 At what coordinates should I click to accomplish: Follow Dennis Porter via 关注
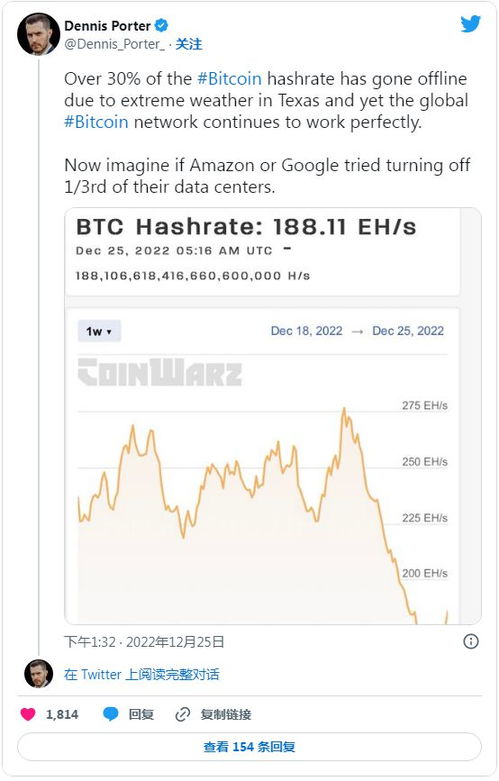[189, 44]
